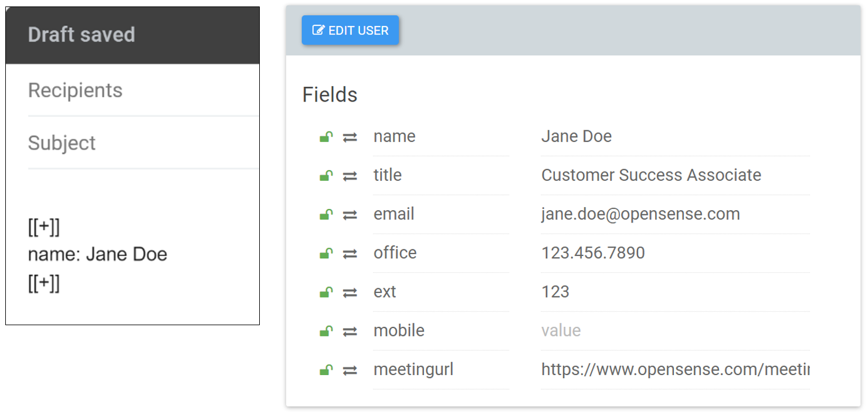Image resolution: width=868 pixels, height=415 pixels.
Task: Toggle the lock icon for name field
Action: [x=326, y=137]
